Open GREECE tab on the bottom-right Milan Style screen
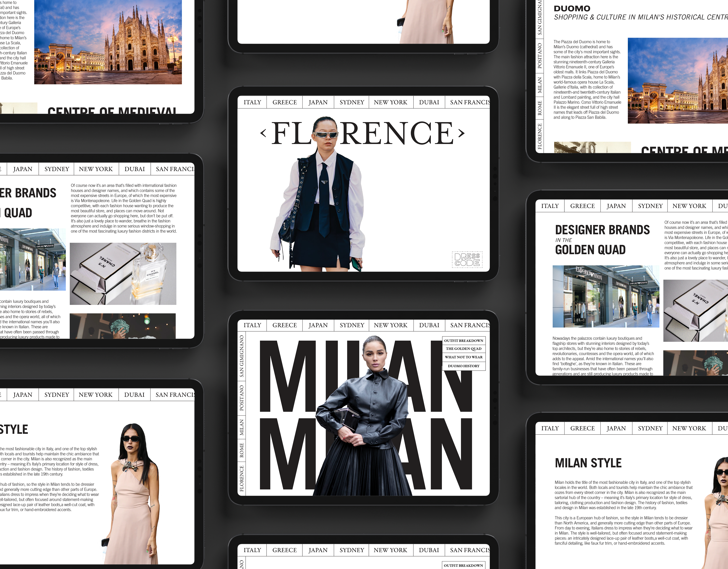Viewport: 728px width, 569px height. point(582,428)
